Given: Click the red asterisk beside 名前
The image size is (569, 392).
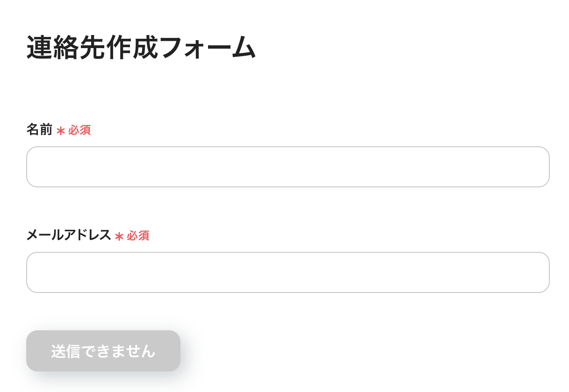Looking at the screenshot, I should coord(60,131).
